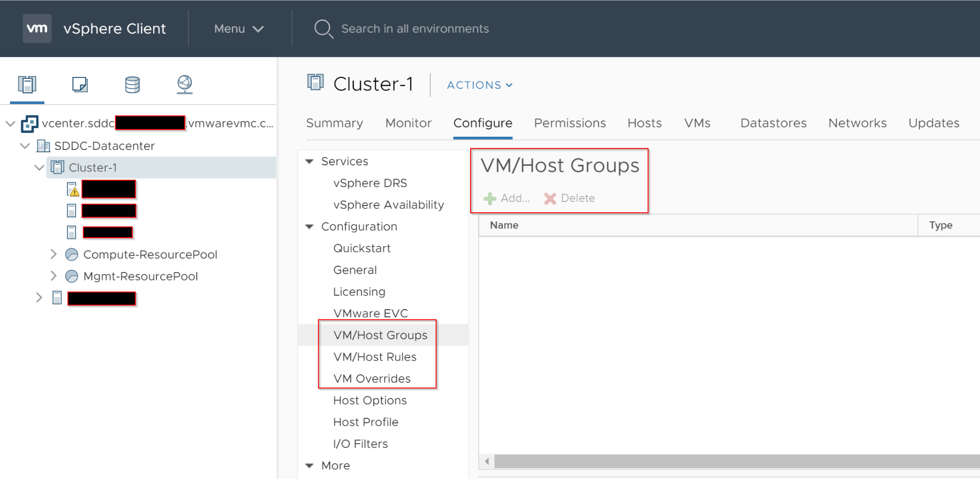The width and height of the screenshot is (980, 479).
Task: Click the host with warning icon
Action: pyautogui.click(x=73, y=189)
